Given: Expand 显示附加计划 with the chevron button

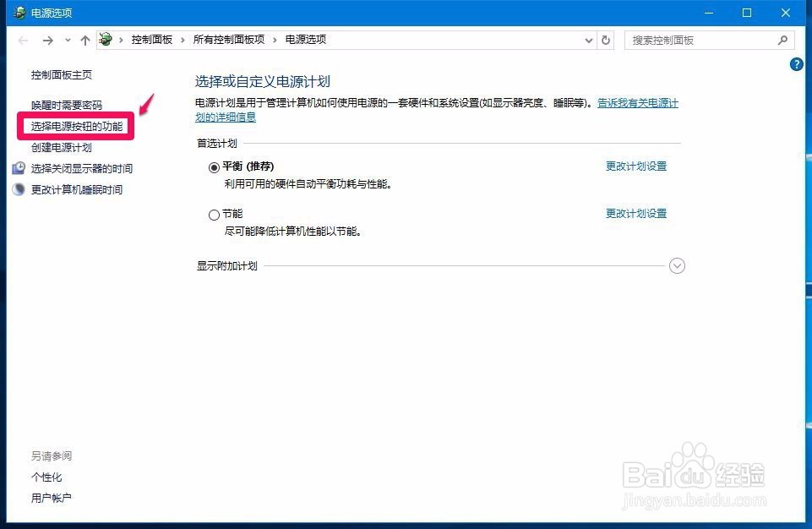Looking at the screenshot, I should [677, 266].
